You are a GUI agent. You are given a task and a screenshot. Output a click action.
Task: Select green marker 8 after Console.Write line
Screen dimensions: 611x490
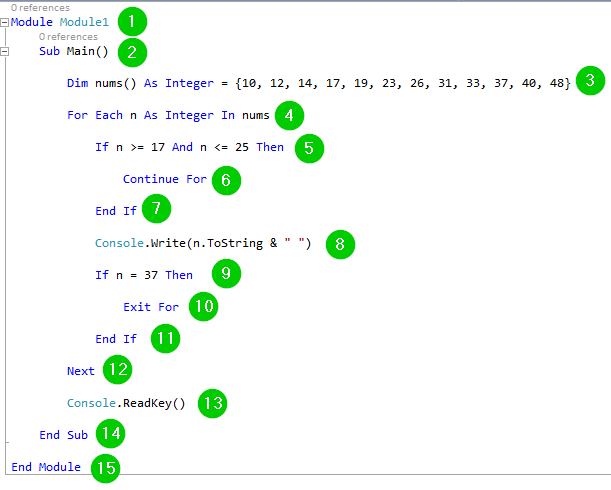coord(340,243)
